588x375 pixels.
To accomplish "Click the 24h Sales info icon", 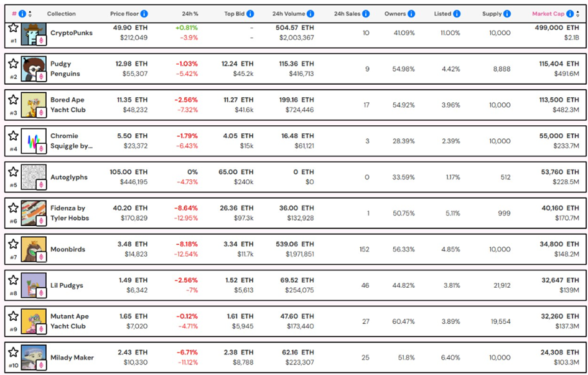I will [366, 14].
